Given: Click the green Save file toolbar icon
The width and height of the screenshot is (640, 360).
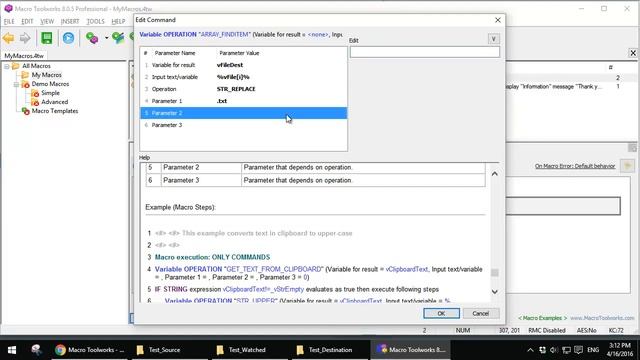Looking at the screenshot, I should (x=47, y=38).
